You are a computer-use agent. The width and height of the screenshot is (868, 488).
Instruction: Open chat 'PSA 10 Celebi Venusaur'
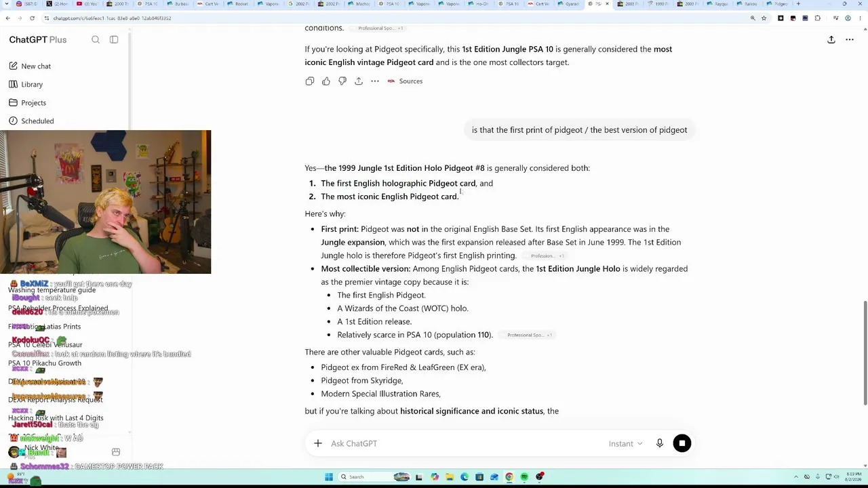click(45, 345)
